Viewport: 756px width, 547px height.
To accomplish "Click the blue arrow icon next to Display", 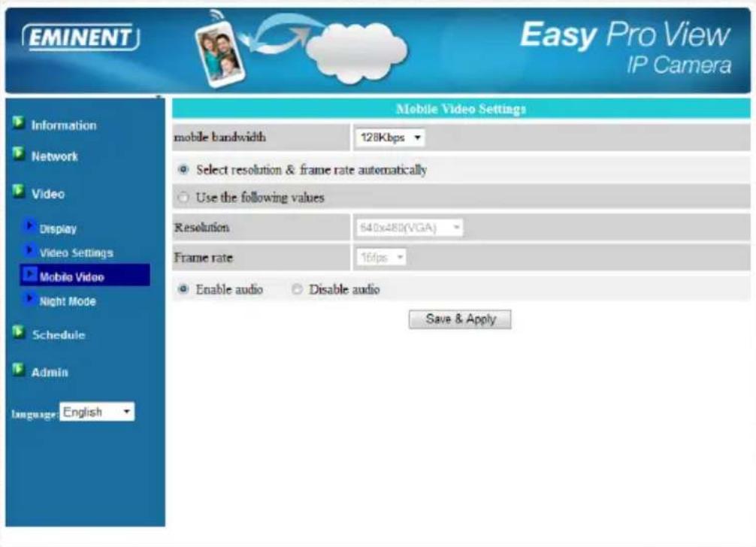I will tap(29, 225).
